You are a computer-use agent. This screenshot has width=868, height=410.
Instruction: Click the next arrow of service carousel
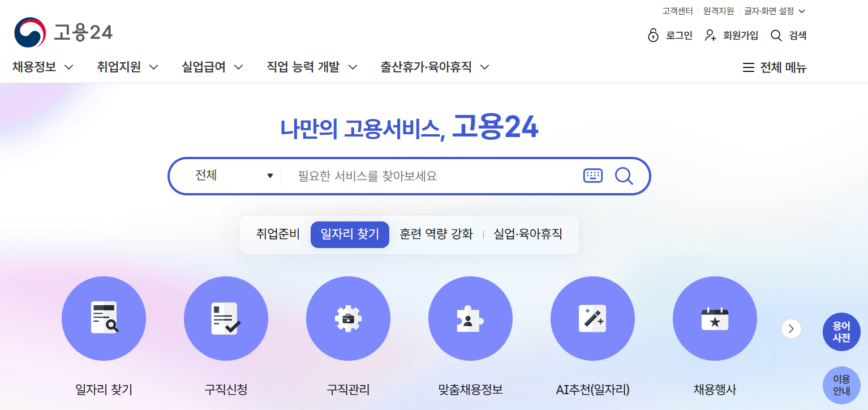tap(791, 328)
